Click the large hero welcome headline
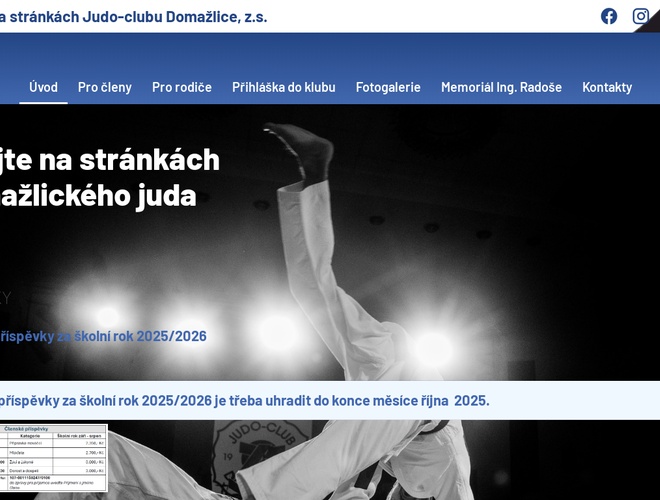 (x=110, y=177)
